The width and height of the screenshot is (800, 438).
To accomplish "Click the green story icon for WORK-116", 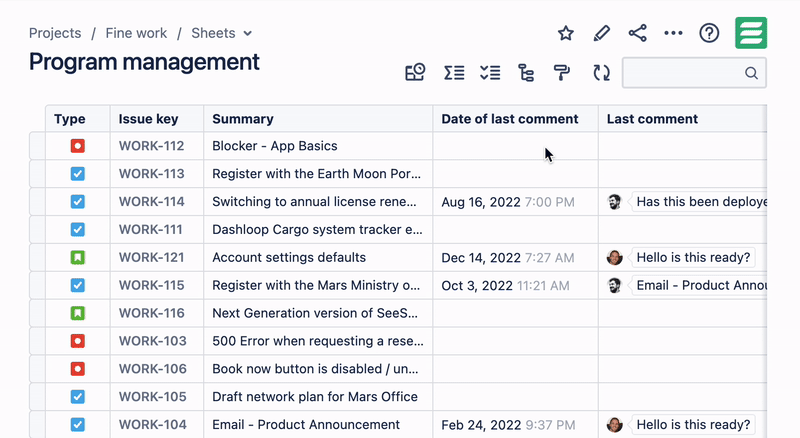I will (x=78, y=313).
